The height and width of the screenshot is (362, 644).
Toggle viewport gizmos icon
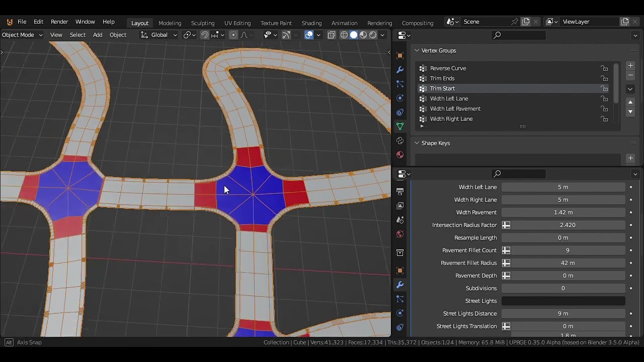pyautogui.click(x=286, y=35)
